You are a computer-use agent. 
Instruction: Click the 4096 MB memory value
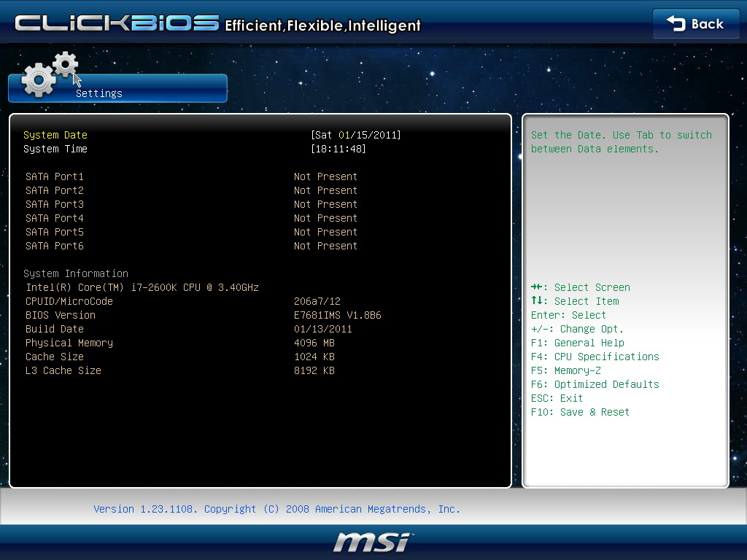pyautogui.click(x=314, y=343)
